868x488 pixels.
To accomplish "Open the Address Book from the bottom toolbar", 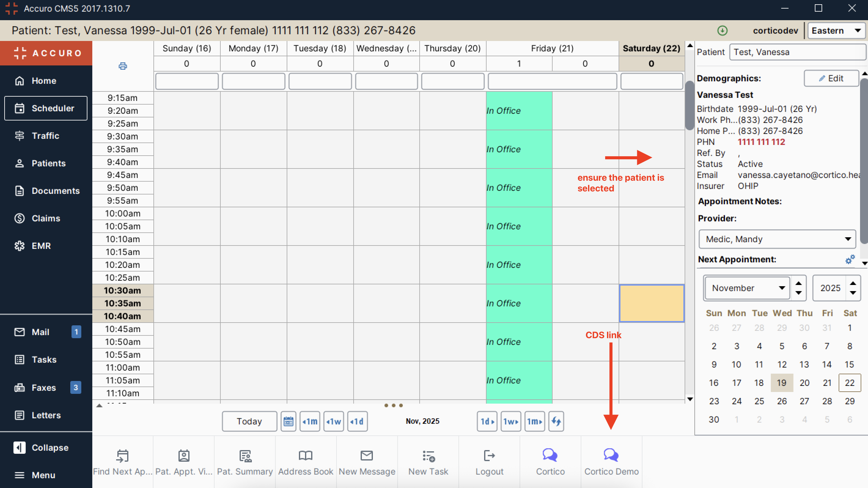I will point(305,462).
